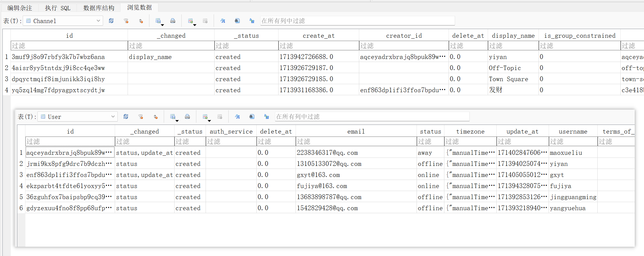This screenshot has width=644, height=256.
Task: Select create_at cell 1713931168386.0
Action: (319, 90)
